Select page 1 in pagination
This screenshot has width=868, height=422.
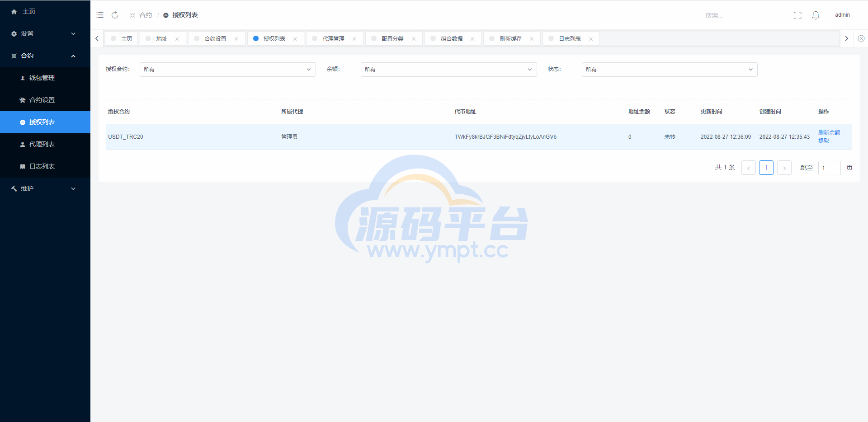pos(766,168)
